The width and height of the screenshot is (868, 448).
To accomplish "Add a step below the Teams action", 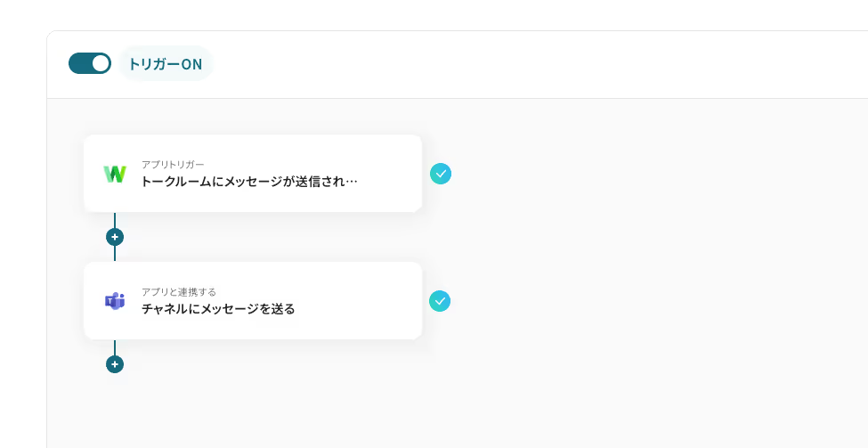I will point(115,364).
